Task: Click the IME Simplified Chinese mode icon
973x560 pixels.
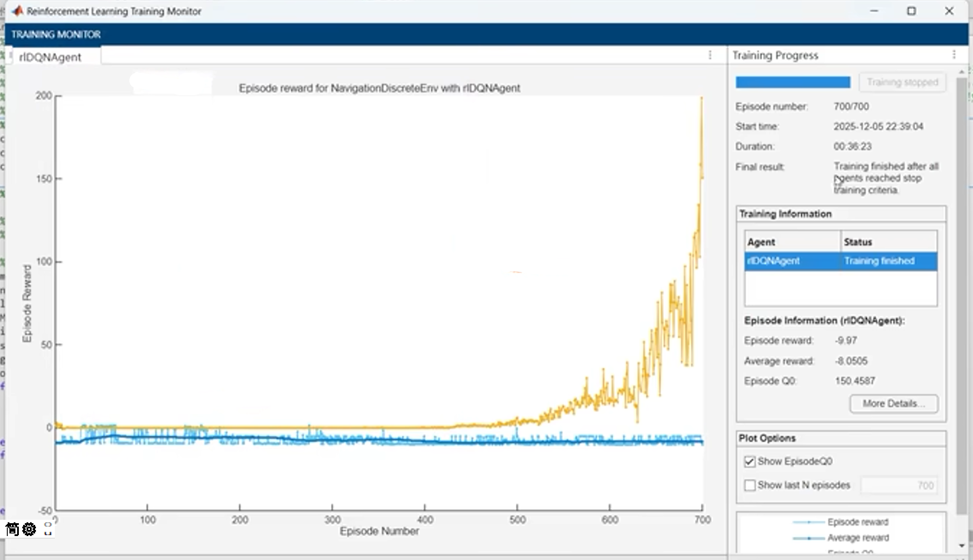Action: pos(12,529)
